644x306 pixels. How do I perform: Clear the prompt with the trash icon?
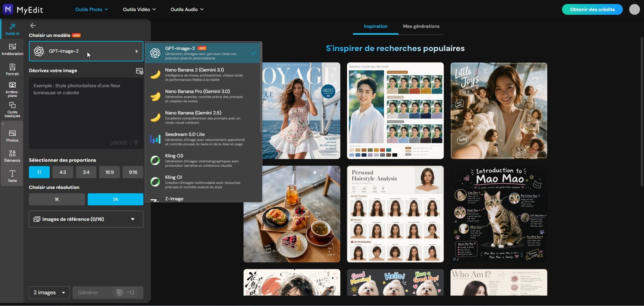click(x=136, y=143)
